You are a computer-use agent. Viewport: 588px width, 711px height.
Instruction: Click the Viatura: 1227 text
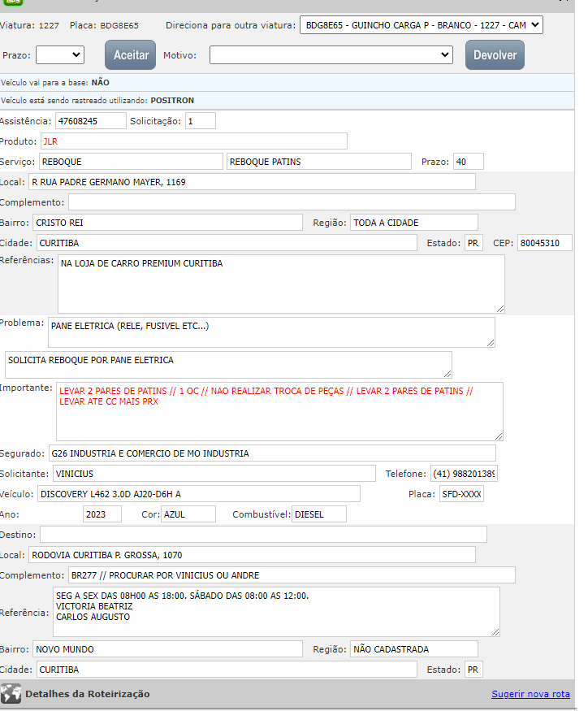(x=29, y=25)
